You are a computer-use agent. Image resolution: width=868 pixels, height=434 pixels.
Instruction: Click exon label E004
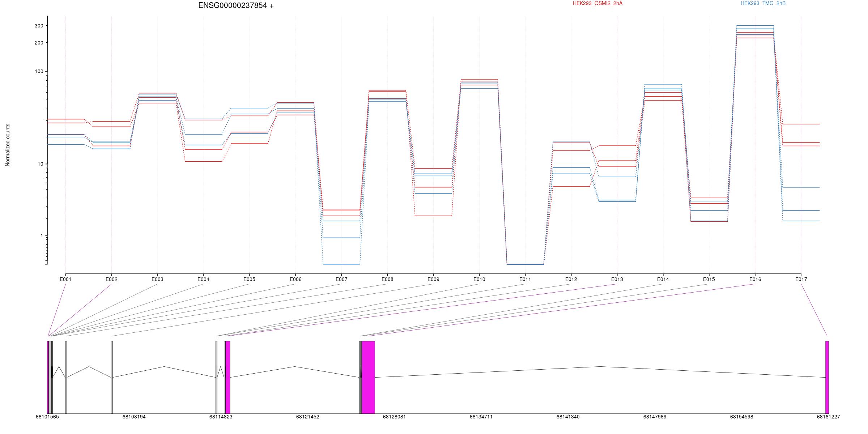click(x=203, y=279)
